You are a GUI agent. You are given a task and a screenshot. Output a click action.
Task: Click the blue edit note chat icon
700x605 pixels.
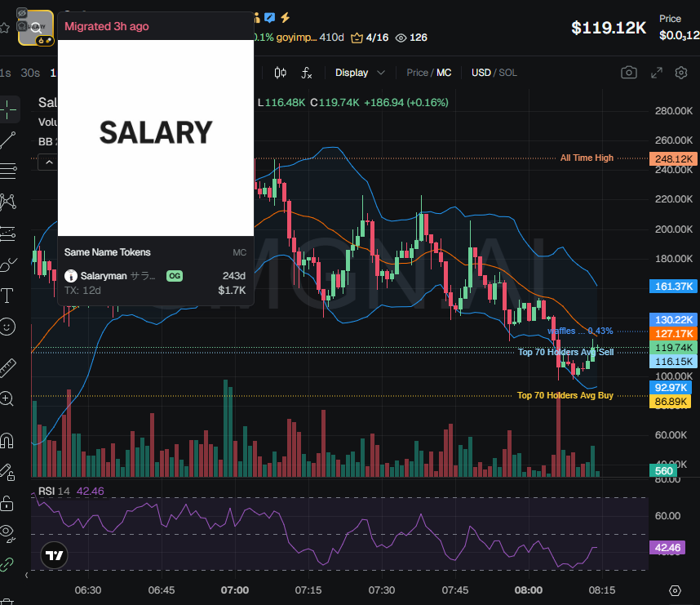coord(270,17)
